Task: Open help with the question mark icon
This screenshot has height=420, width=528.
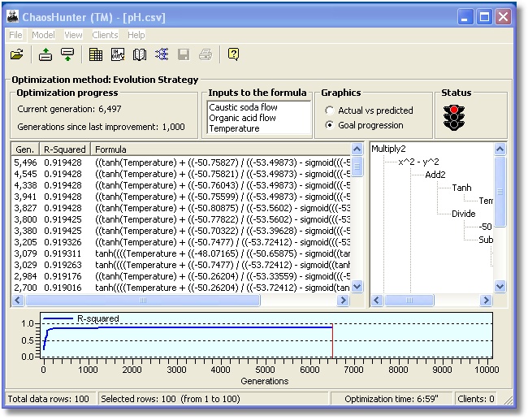Action: (x=233, y=54)
